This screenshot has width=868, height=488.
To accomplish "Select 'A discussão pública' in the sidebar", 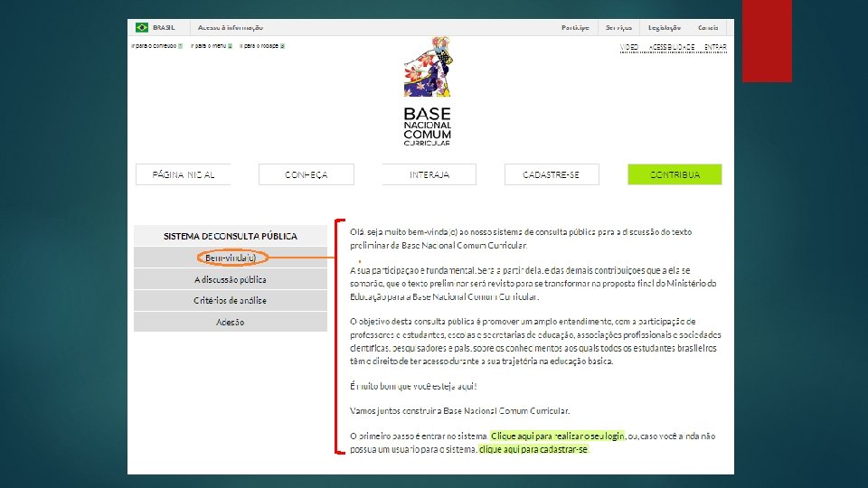I will [231, 279].
